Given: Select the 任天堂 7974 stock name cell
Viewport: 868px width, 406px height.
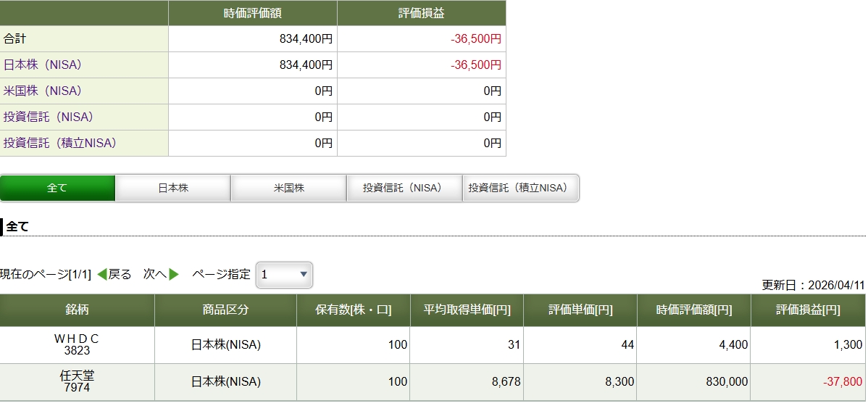Looking at the screenshot, I should point(77,381).
